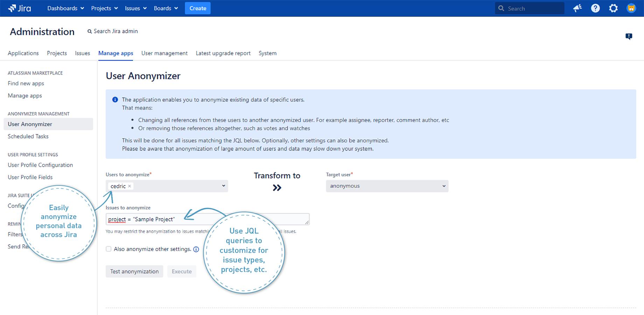Switch to the Projects admin tab

point(57,53)
